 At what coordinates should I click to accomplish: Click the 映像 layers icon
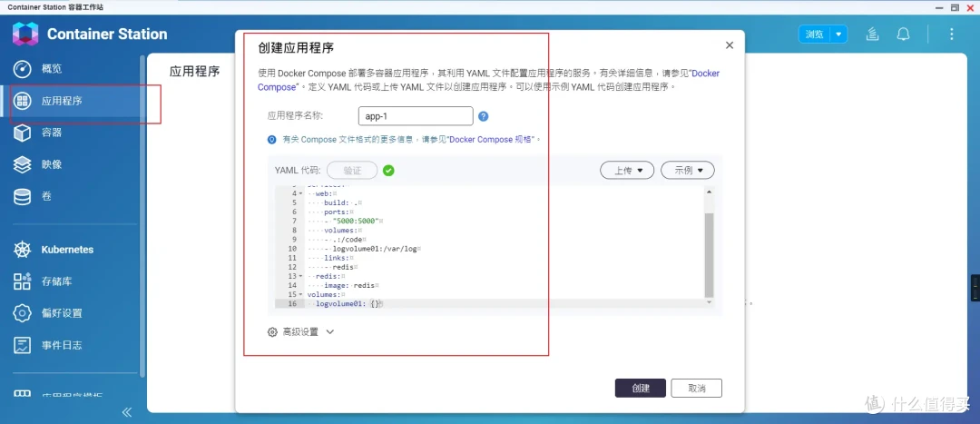click(23, 164)
